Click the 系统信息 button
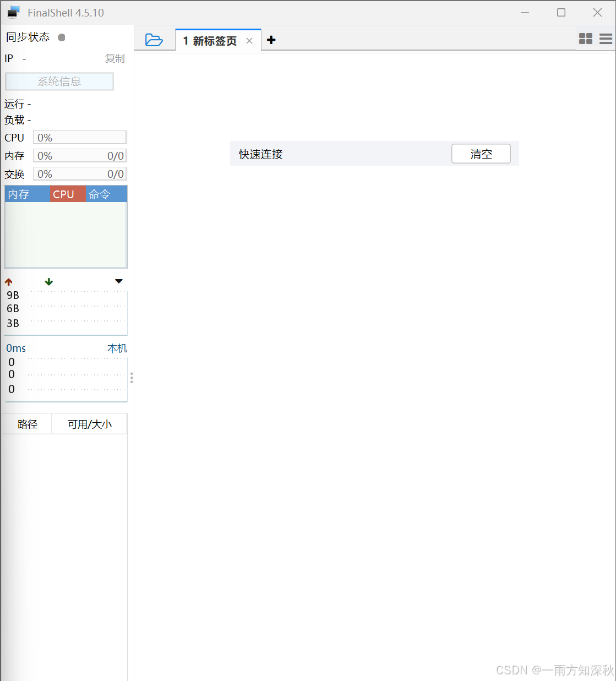 click(59, 81)
